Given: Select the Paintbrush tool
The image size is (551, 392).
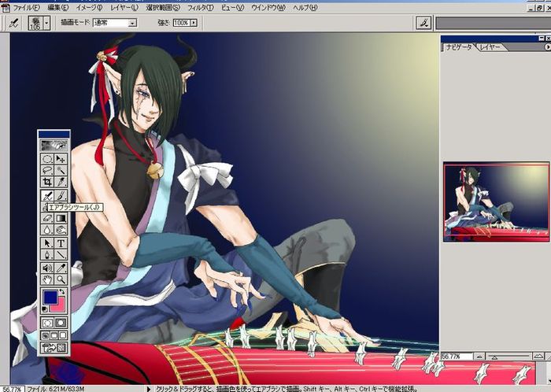Looking at the screenshot, I should [61, 195].
